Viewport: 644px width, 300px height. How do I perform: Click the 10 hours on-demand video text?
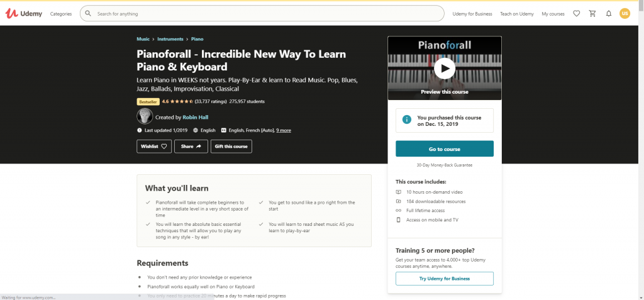click(x=434, y=192)
